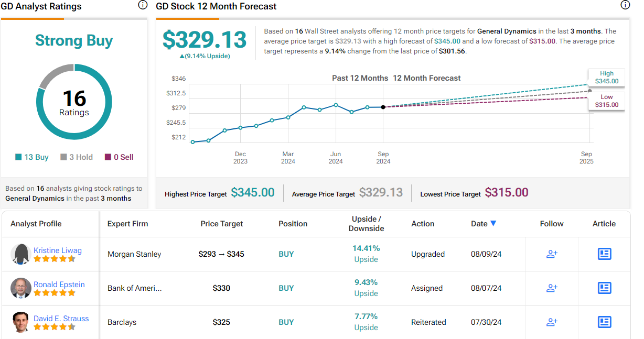Viewport: 644px width, 339px height.
Task: Open Barclays rating article icon
Action: point(604,322)
